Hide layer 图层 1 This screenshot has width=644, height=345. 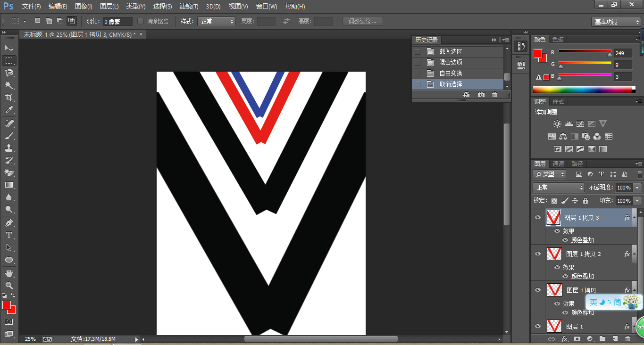coord(537,326)
